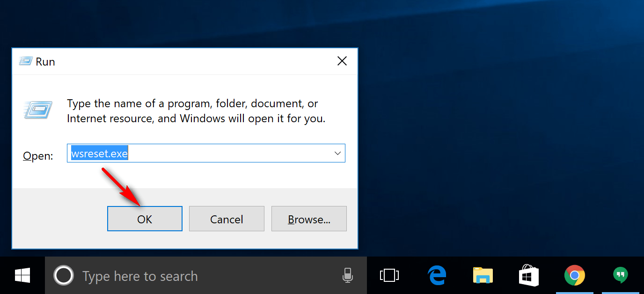Open Microsoft Edge from the taskbar
The height and width of the screenshot is (294, 644).
point(436,276)
